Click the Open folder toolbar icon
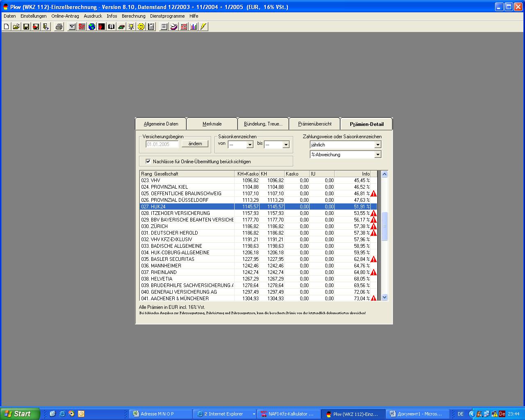 tap(16, 27)
